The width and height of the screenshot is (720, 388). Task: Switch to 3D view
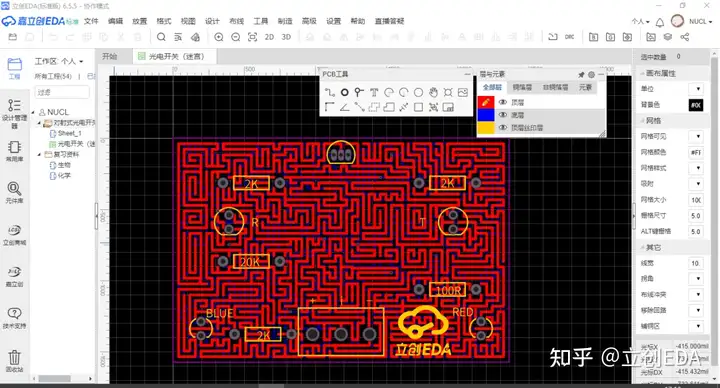coord(286,37)
